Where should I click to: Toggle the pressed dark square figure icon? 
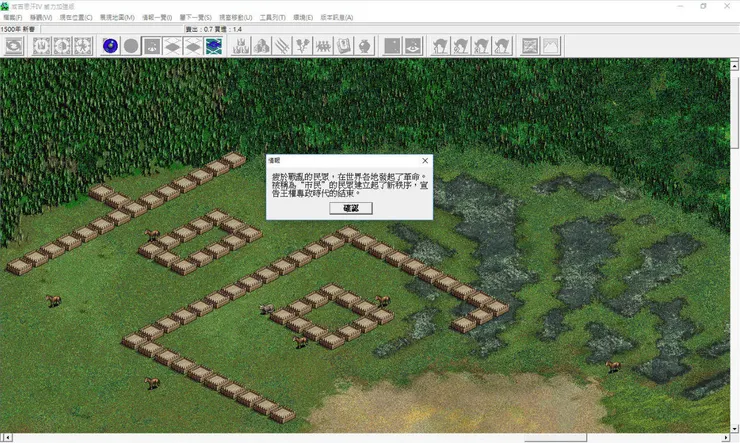pyautogui.click(x=152, y=46)
